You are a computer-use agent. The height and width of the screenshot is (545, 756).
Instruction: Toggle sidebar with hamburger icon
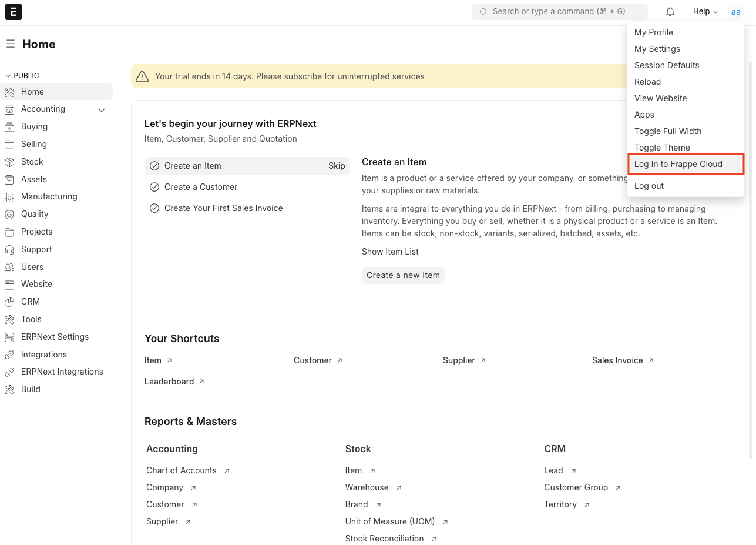click(11, 44)
